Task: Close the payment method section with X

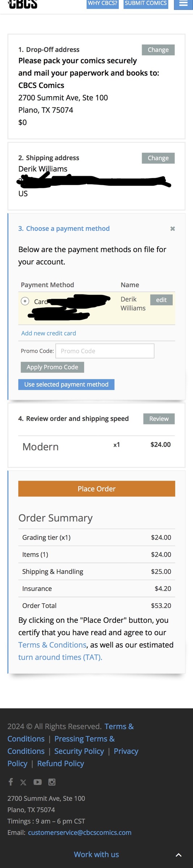Action: 173,229
